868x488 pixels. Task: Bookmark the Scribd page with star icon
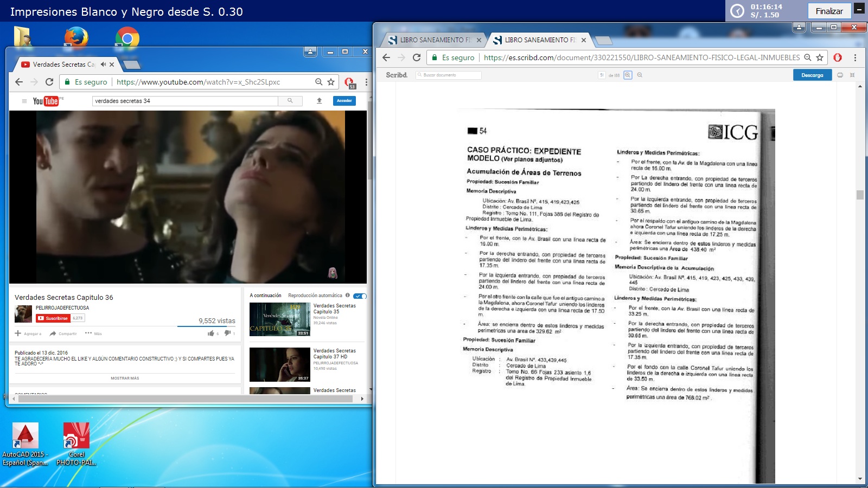coord(820,57)
